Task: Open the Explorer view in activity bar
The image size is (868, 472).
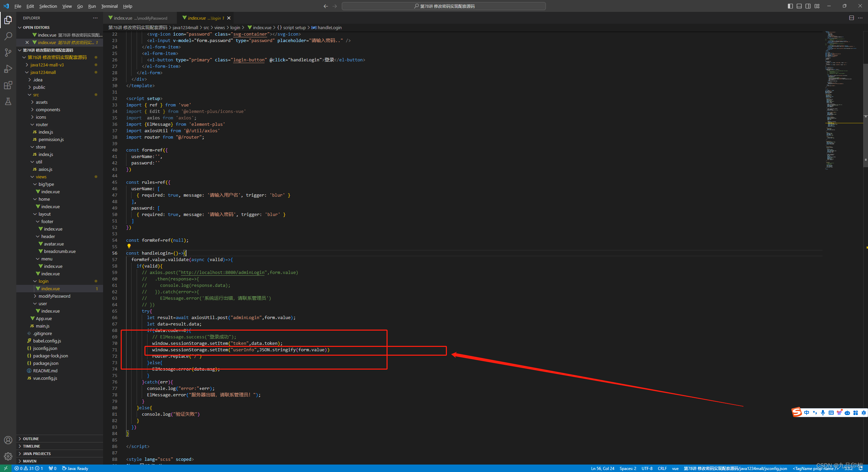Action: (8, 20)
